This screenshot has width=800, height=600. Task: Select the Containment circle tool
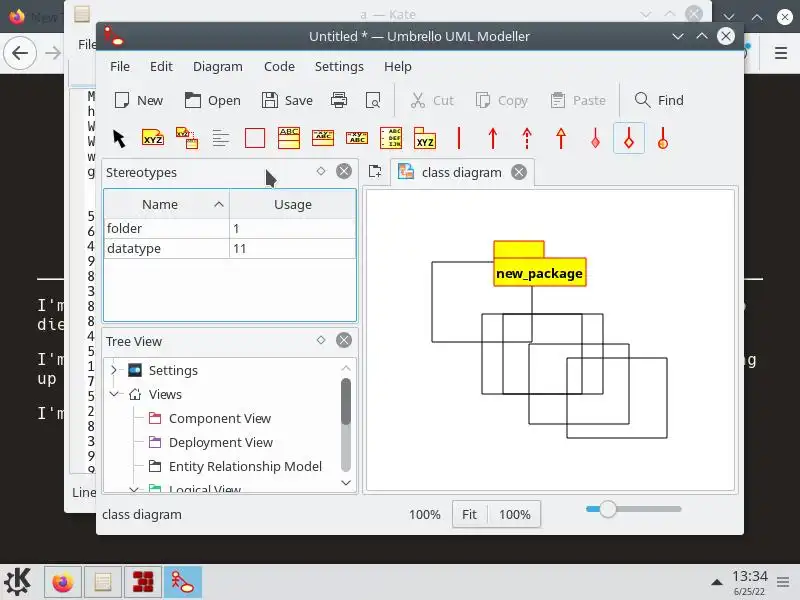(663, 138)
